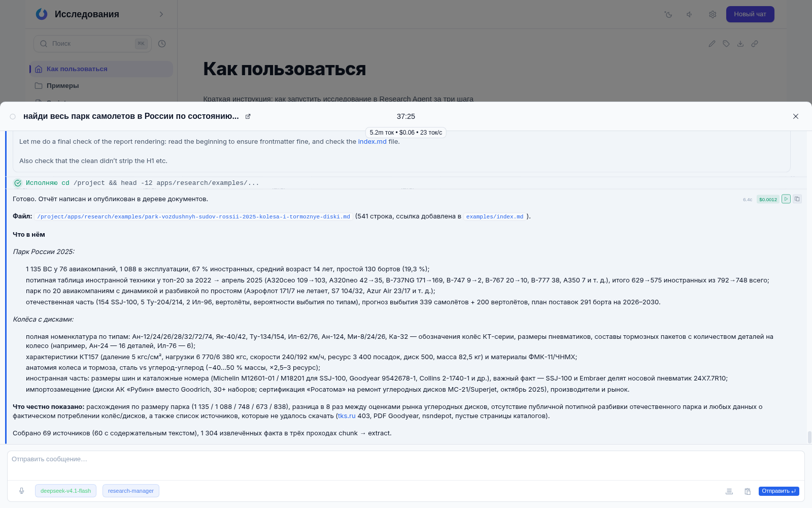Screen dimensions: 812x508
Task: Click the play button on the final message
Action: coord(786,199)
